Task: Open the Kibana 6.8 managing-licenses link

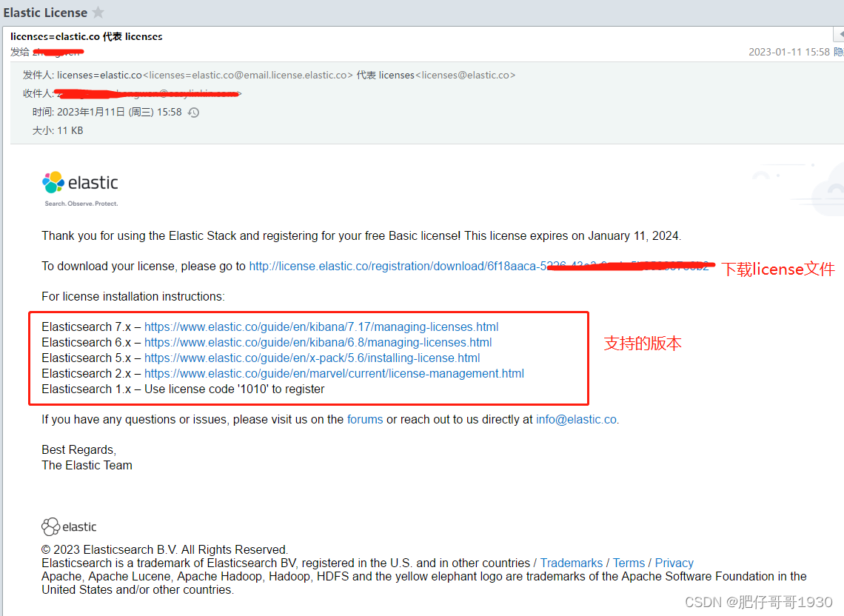Action: pyautogui.click(x=318, y=343)
